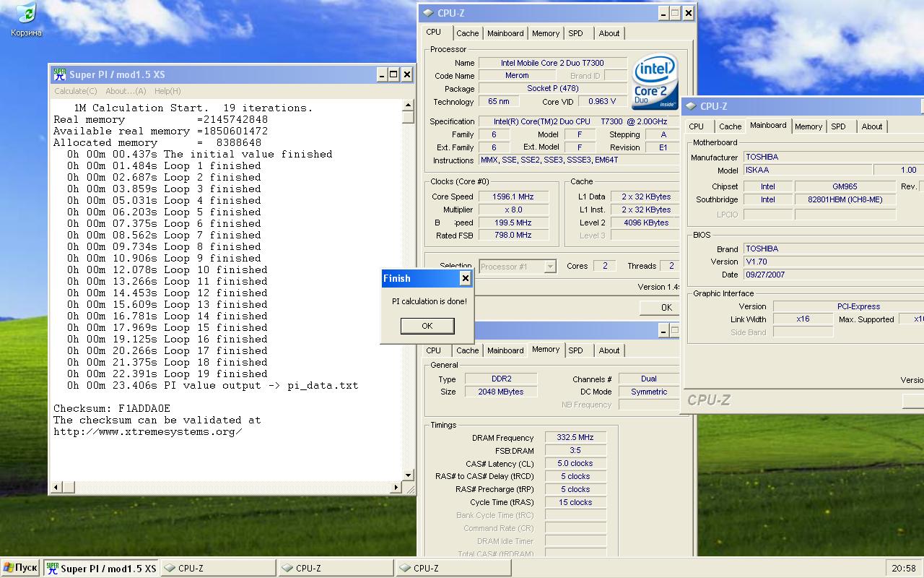Viewport: 924px width, 578px height.
Task: Open the Processor #1 selection dropdown
Action: pyautogui.click(x=518, y=267)
